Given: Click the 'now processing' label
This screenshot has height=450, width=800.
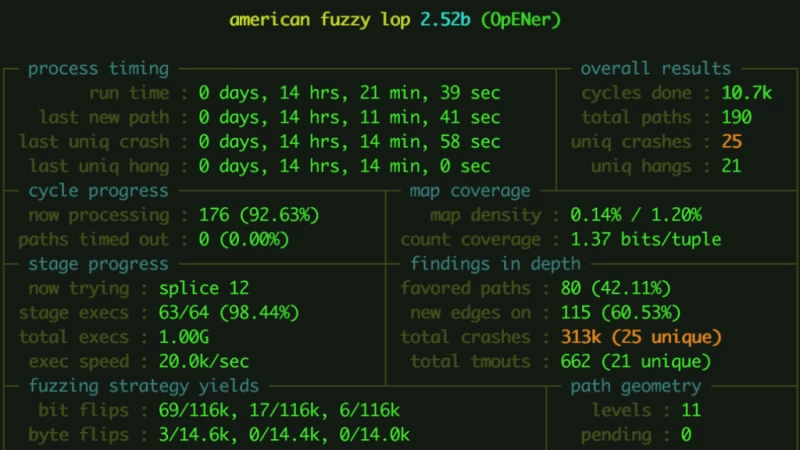Looking at the screenshot, I should coord(98,215).
